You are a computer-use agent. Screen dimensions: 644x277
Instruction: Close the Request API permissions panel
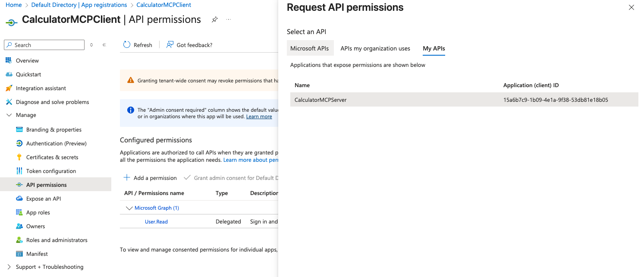click(631, 7)
